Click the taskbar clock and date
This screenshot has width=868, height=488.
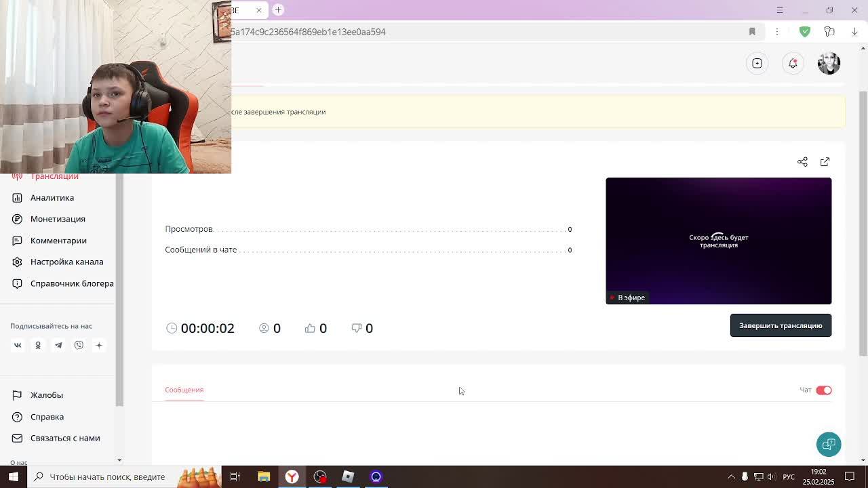819,476
